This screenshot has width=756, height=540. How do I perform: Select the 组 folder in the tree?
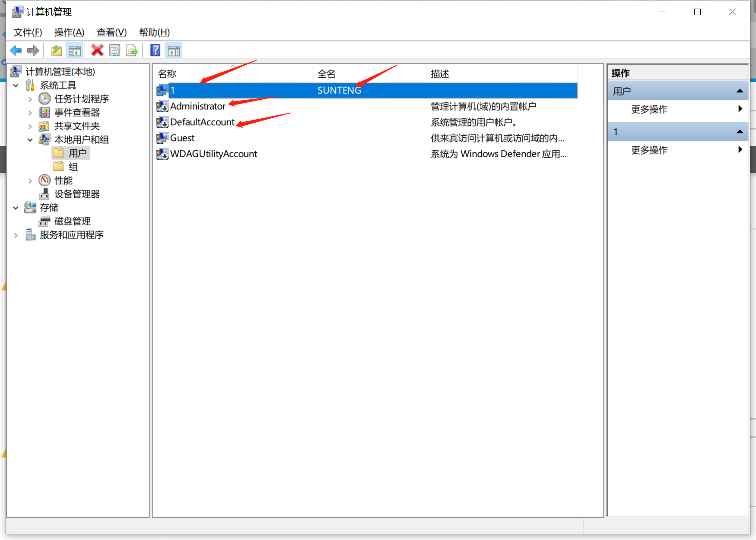tap(73, 167)
